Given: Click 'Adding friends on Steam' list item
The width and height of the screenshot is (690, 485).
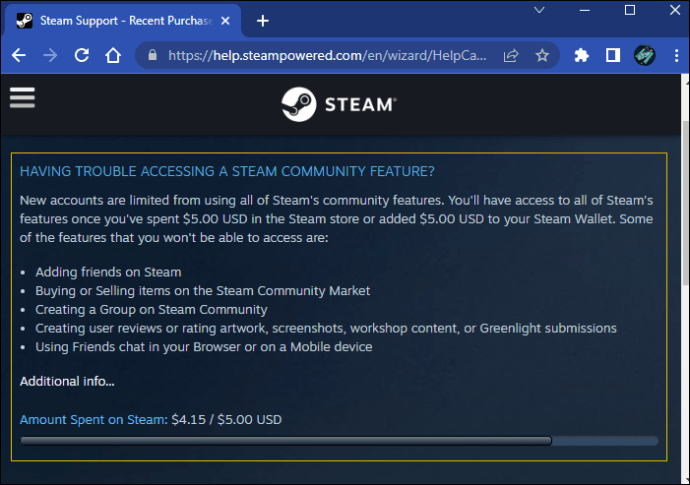Looking at the screenshot, I should click(108, 272).
